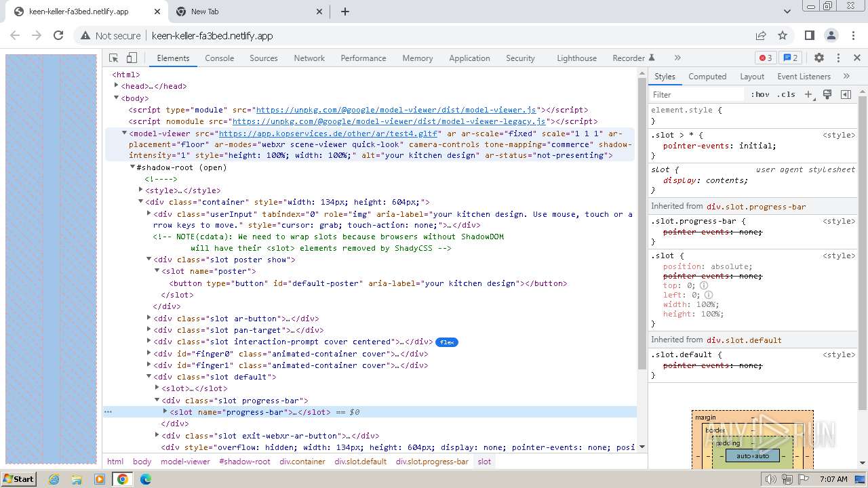868x488 pixels.
Task: Select the Event Listeners tab
Action: click(x=804, y=77)
